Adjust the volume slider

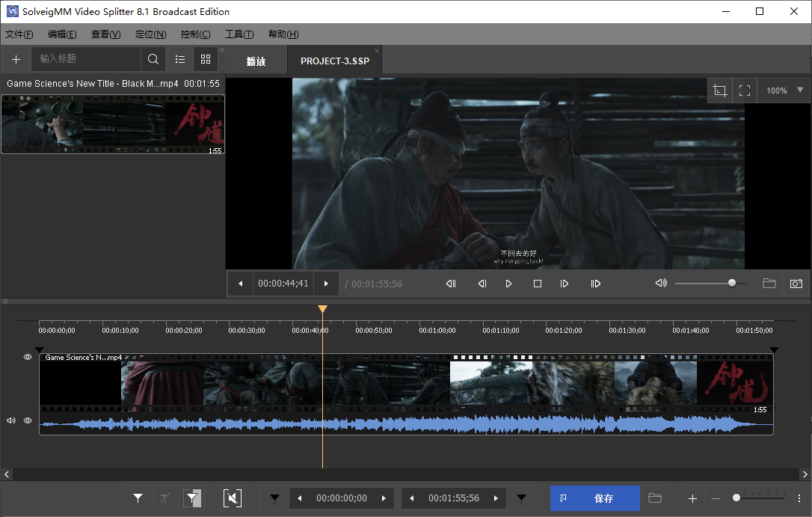click(x=731, y=284)
